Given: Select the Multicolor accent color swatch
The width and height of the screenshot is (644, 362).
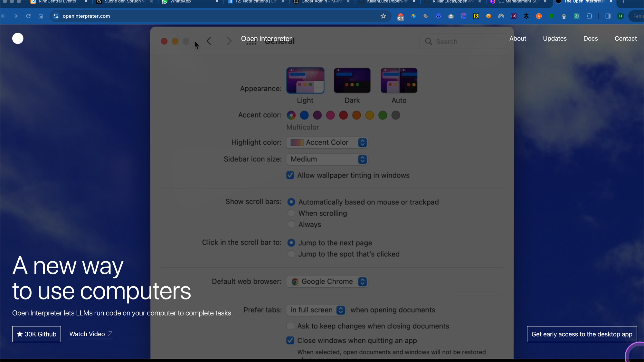Looking at the screenshot, I should 291,115.
